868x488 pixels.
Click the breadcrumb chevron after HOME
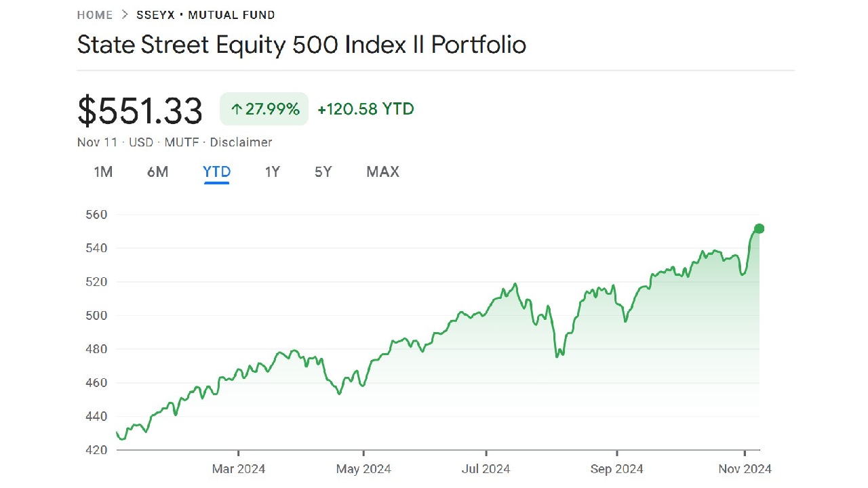(125, 15)
